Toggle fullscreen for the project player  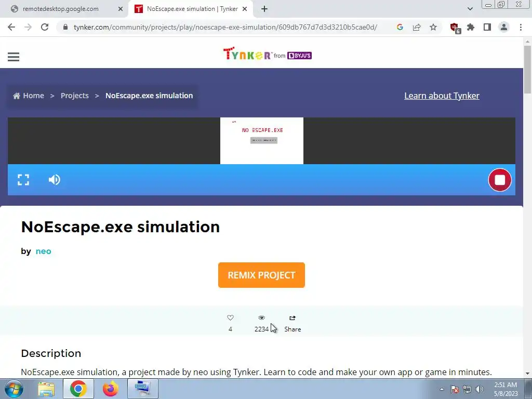point(23,179)
